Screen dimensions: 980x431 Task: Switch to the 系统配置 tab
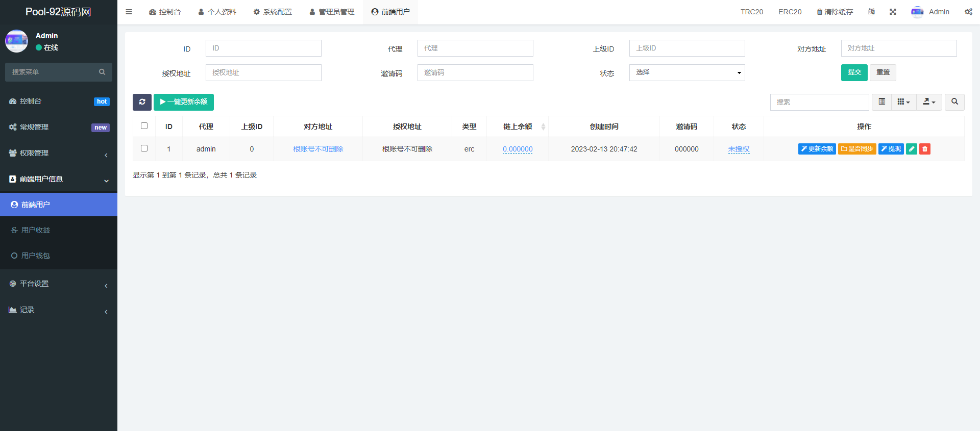(x=273, y=12)
